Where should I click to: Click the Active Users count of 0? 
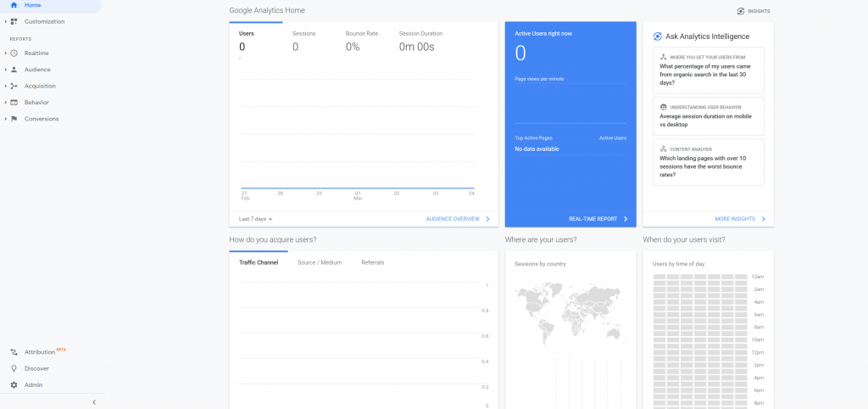520,53
